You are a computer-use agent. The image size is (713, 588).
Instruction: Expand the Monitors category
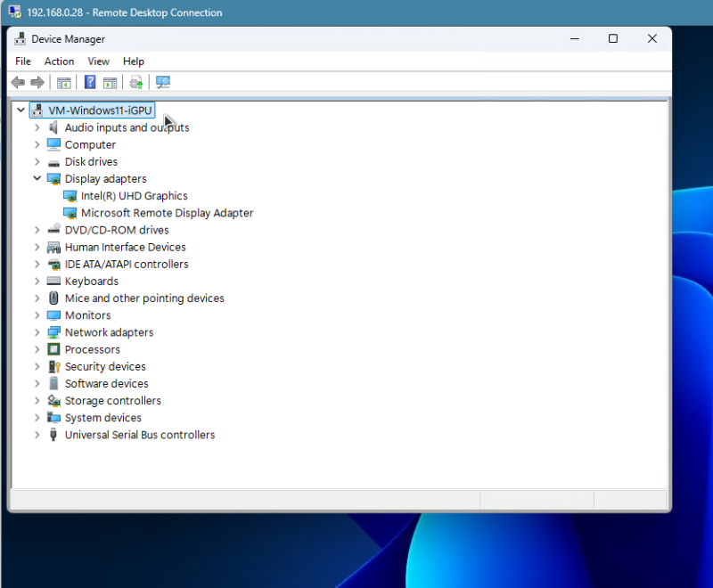click(x=37, y=315)
